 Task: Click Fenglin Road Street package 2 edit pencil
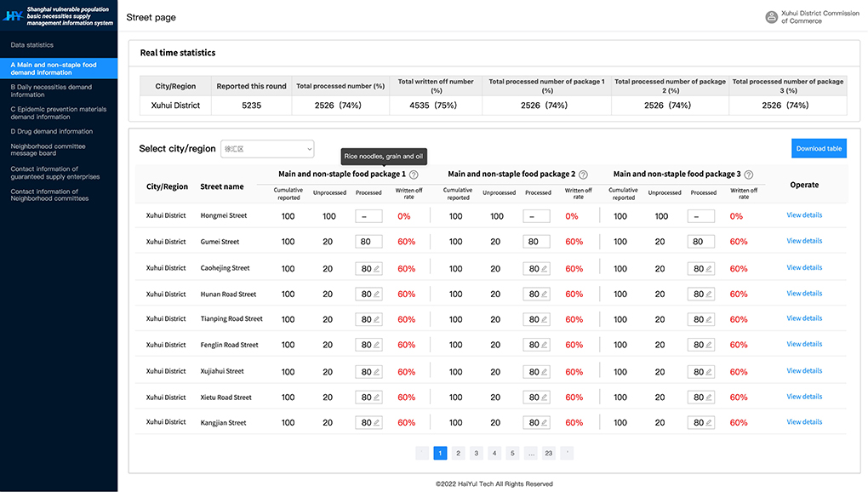[x=544, y=345]
